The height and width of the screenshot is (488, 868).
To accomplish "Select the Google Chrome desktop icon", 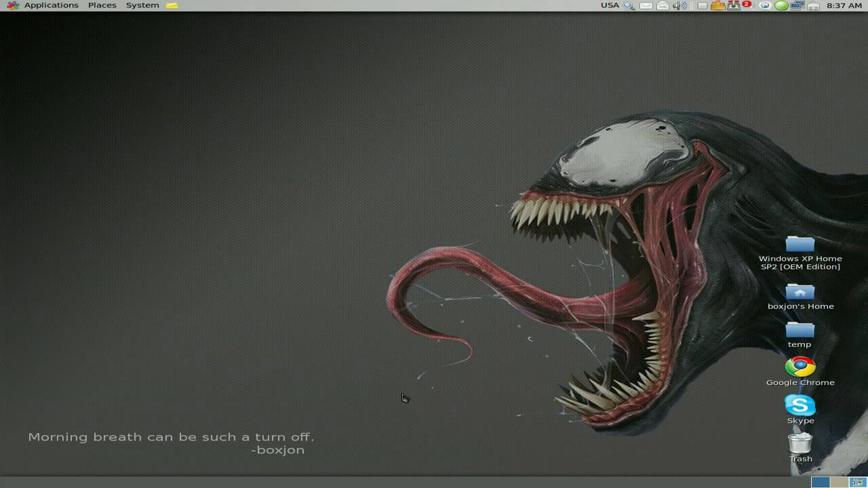I will pos(800,371).
